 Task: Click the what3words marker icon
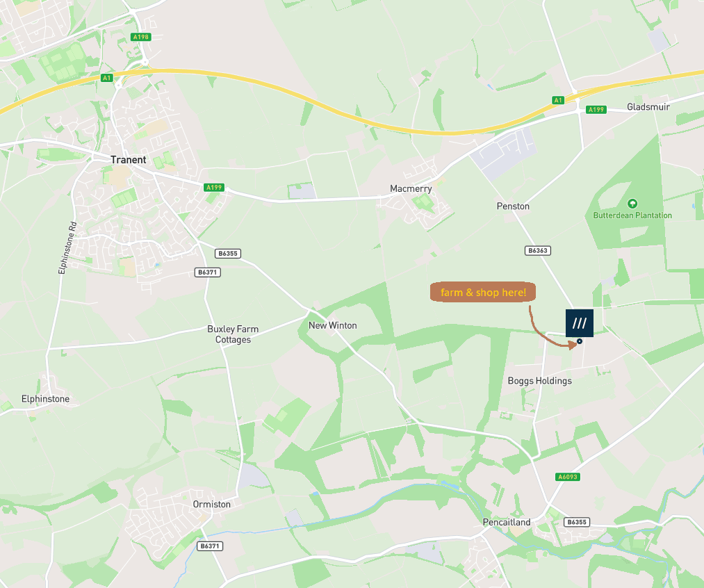(x=579, y=322)
